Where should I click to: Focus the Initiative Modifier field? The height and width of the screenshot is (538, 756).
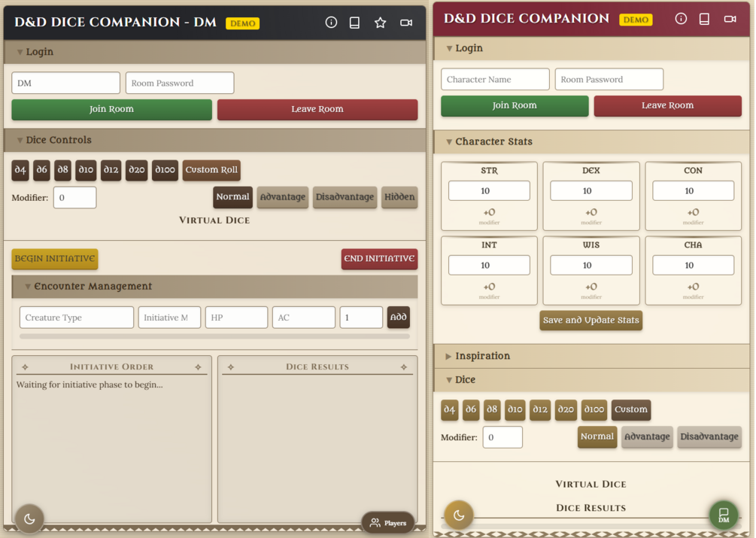tap(169, 318)
